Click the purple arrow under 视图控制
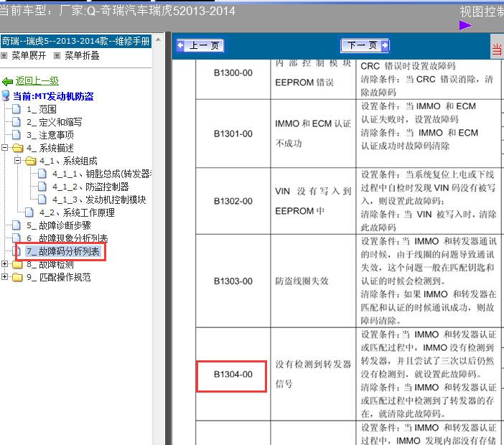The image size is (504, 445). coord(465,25)
